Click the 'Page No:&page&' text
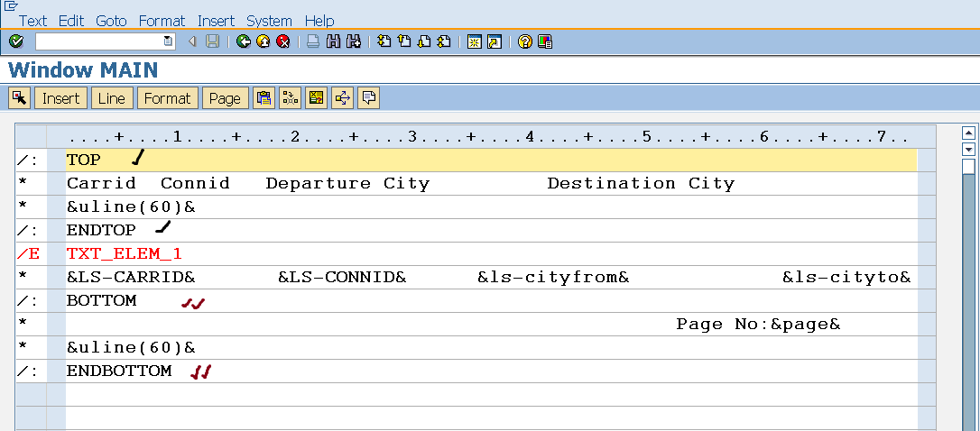 758,325
